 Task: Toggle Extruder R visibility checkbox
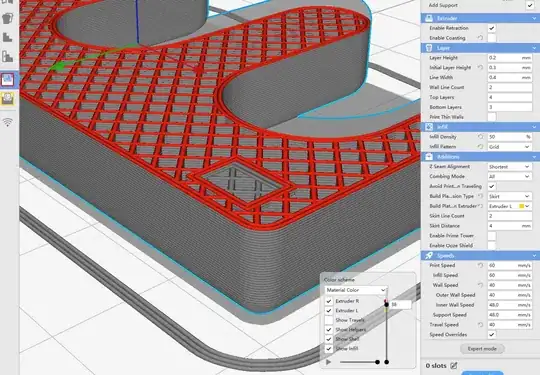click(x=329, y=301)
